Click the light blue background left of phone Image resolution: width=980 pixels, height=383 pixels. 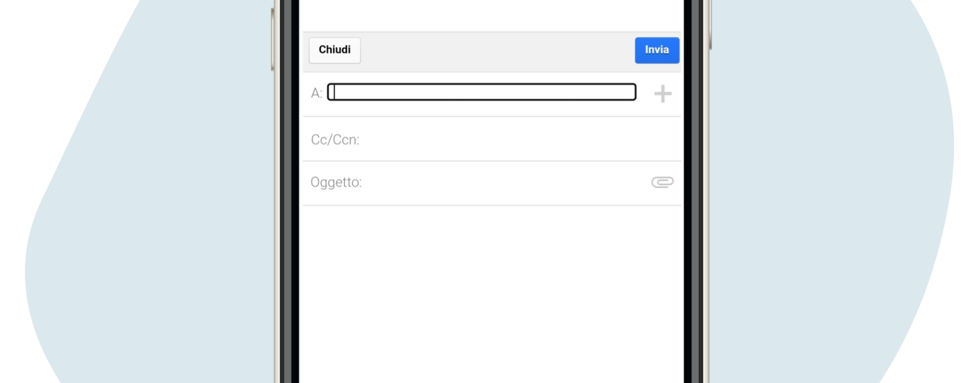(x=153, y=204)
